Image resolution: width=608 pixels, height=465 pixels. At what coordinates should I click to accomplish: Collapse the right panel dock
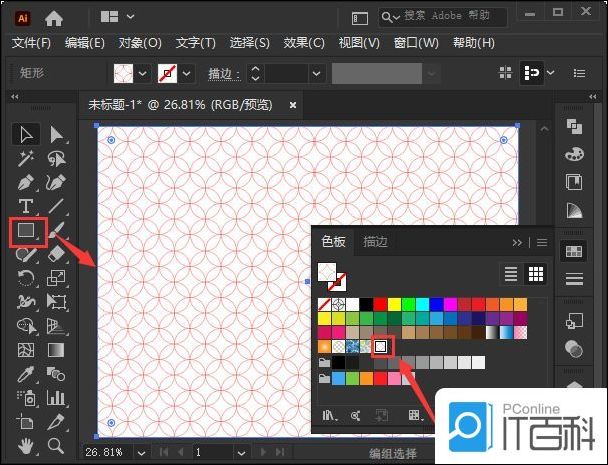[x=592, y=97]
